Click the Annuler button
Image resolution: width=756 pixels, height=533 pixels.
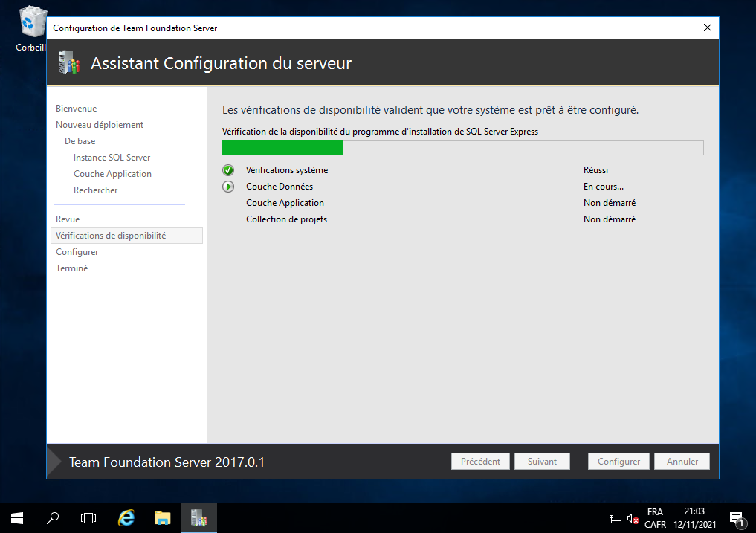[x=682, y=462]
